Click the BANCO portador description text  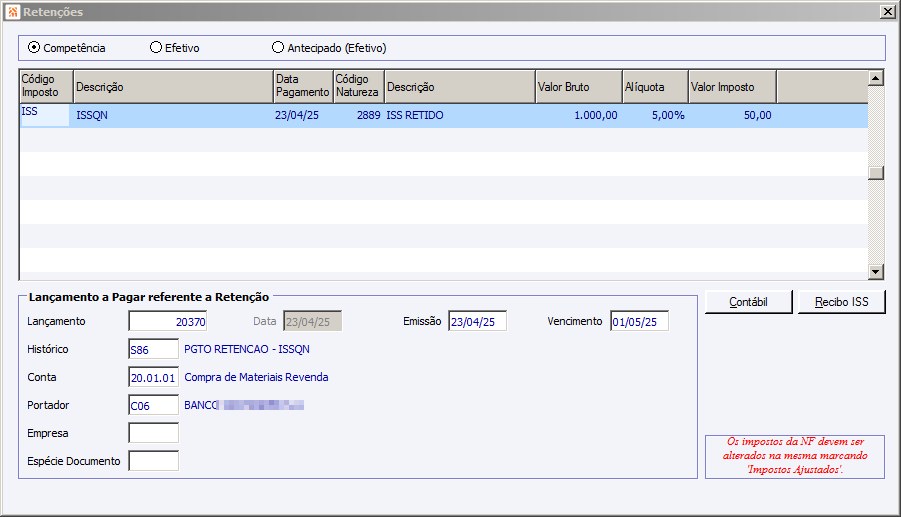click(244, 405)
